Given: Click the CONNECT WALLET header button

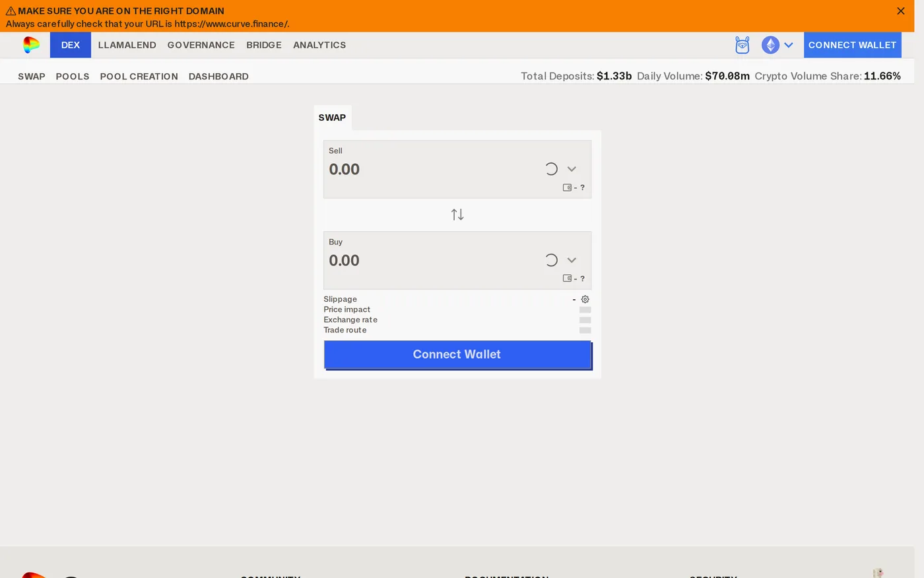Looking at the screenshot, I should pos(852,45).
